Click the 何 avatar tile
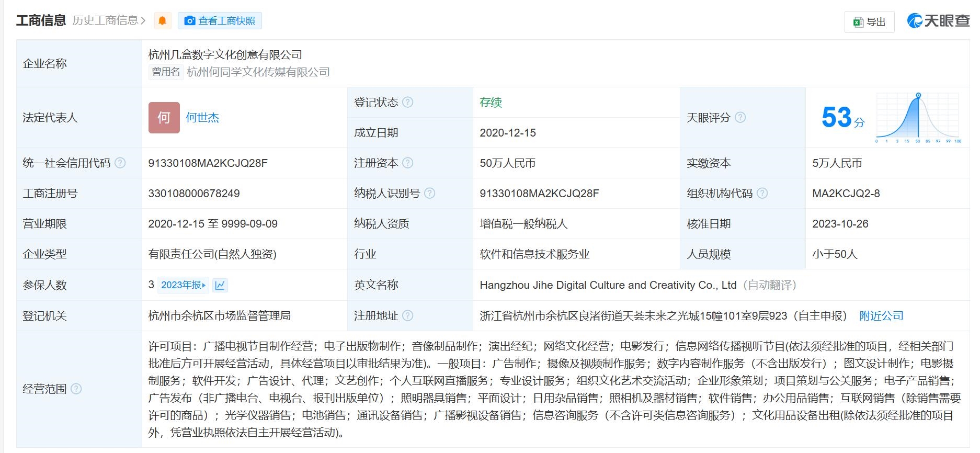 [164, 118]
